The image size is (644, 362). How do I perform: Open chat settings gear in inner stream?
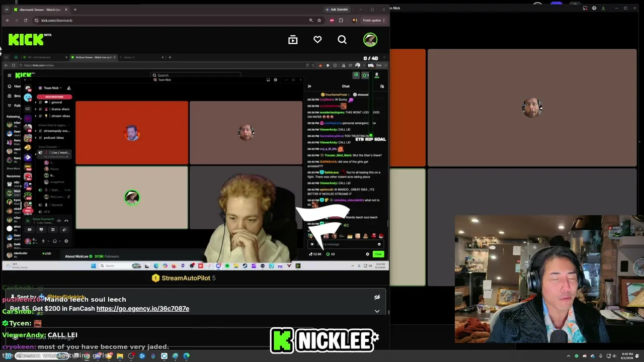367,254
